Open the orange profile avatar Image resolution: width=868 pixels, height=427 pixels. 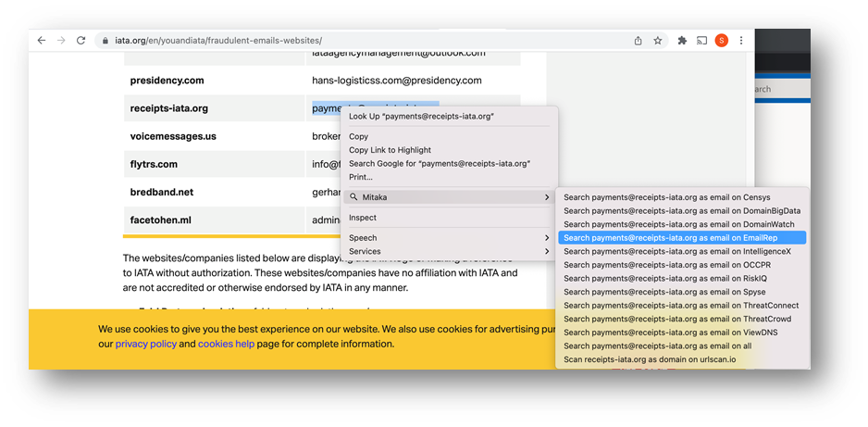[721, 41]
